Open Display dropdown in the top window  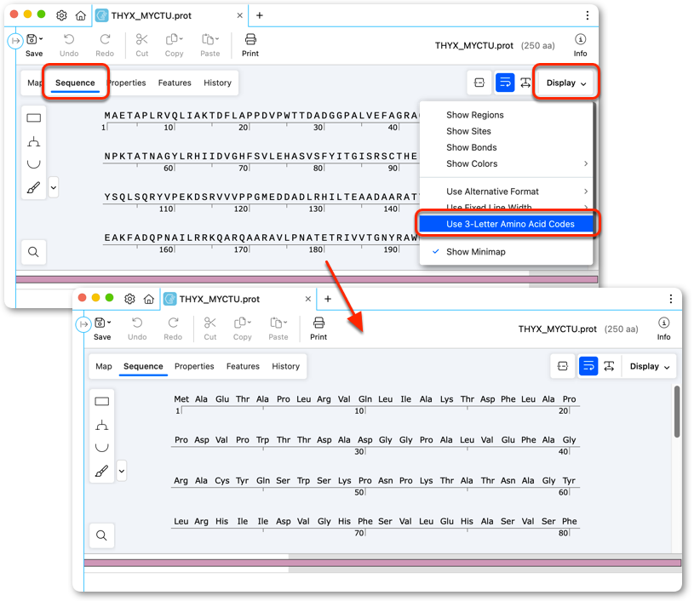pos(565,83)
